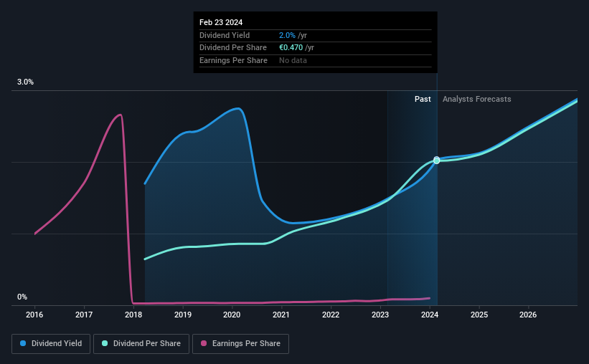Click the €0.470 Dividend Per Share tooltip value

click(x=291, y=48)
